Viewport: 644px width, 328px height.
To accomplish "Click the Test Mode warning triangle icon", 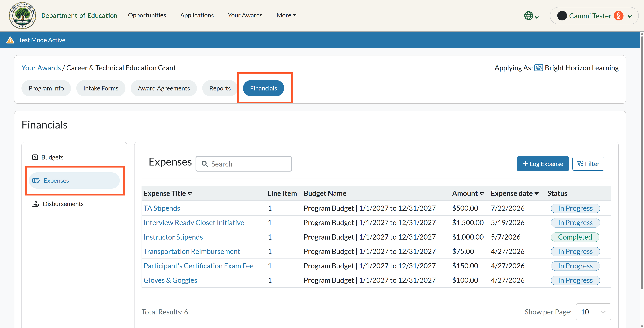I will coord(10,40).
